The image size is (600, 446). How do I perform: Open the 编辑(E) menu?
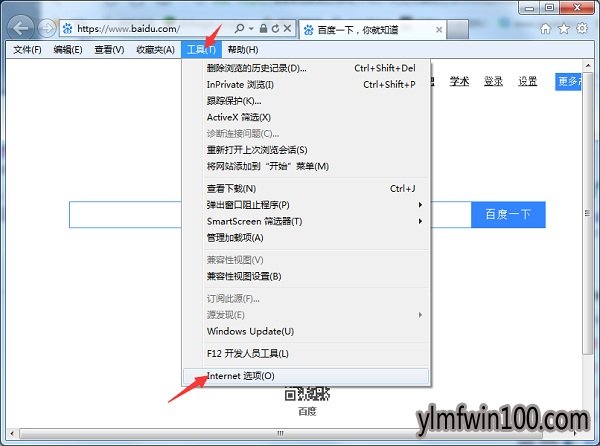pyautogui.click(x=68, y=50)
